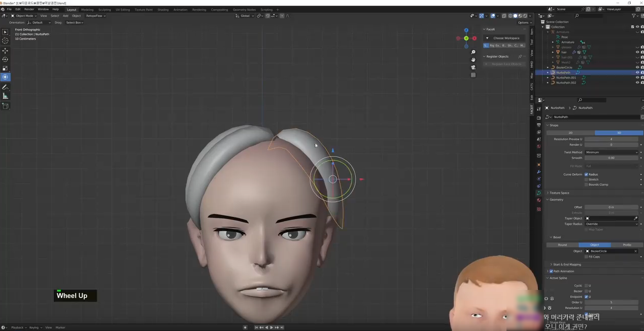This screenshot has width=644, height=331.
Task: Select the Round bevel mode button
Action: pos(562,245)
